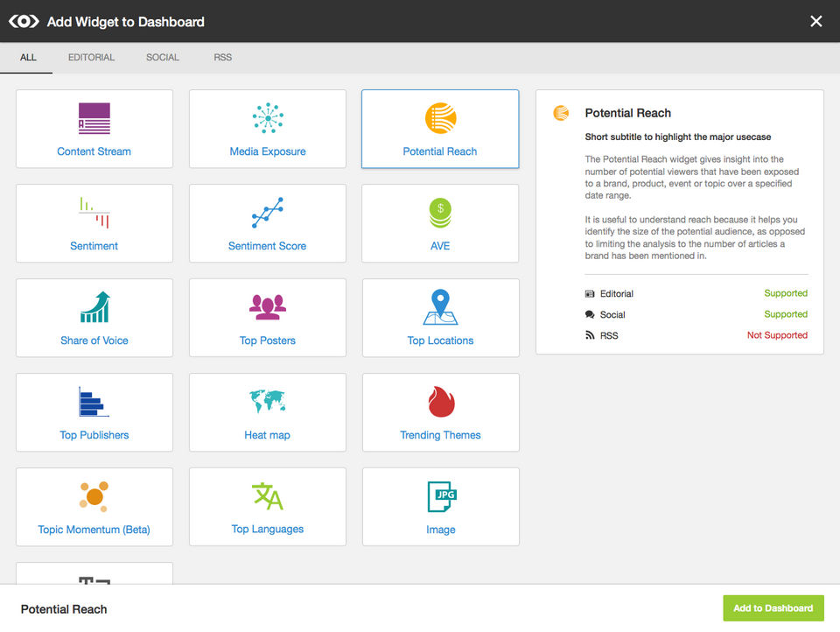Click the 'Add Widget to Dashboard' header title
The height and width of the screenshot is (632, 840).
click(x=126, y=22)
